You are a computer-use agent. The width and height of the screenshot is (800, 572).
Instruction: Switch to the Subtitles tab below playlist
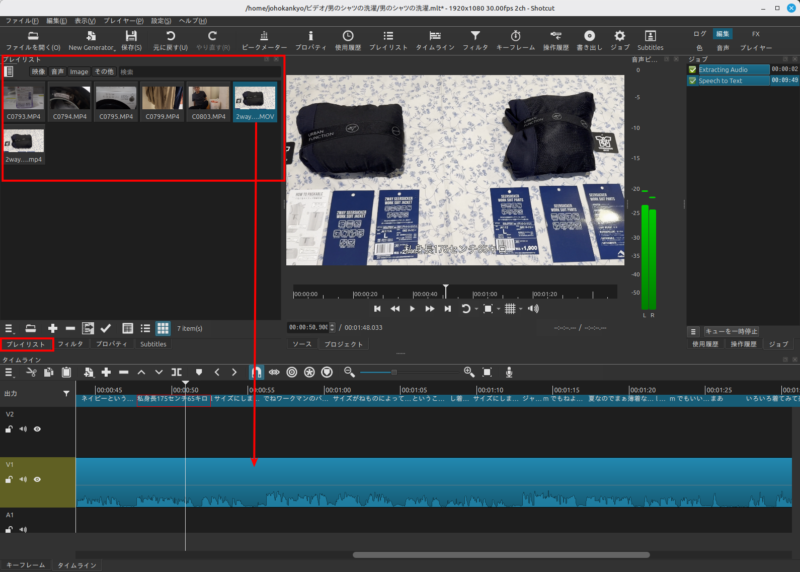pyautogui.click(x=153, y=344)
